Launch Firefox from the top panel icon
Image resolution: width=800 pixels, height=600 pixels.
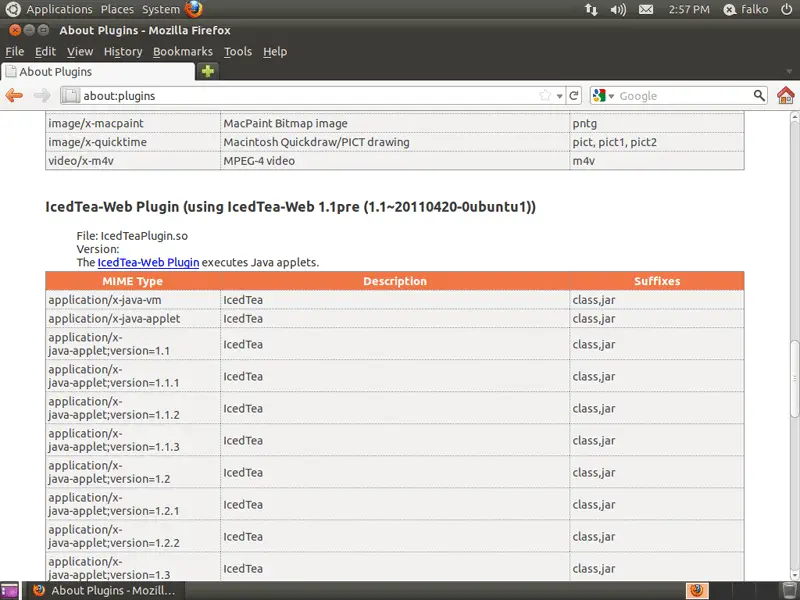[194, 9]
